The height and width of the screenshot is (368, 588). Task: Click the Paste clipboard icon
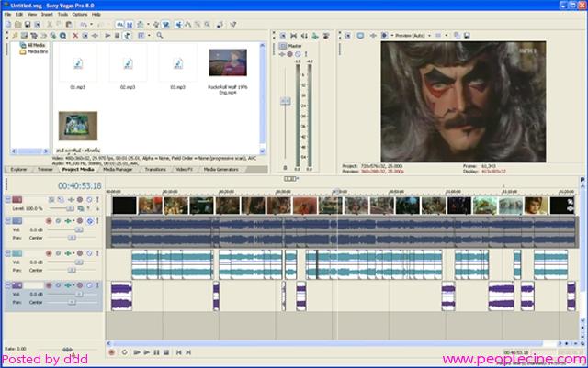point(69,25)
